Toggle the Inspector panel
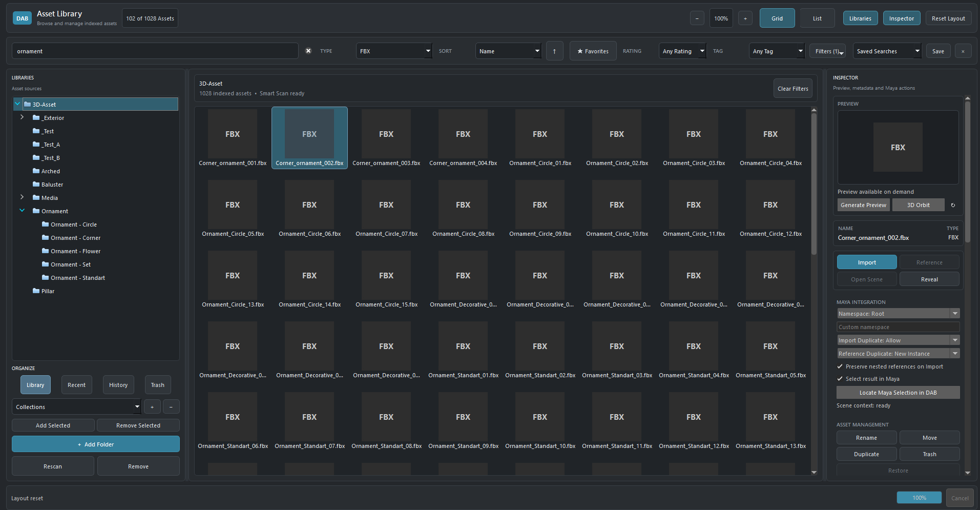Screen dimensions: 980x510 [902, 18]
